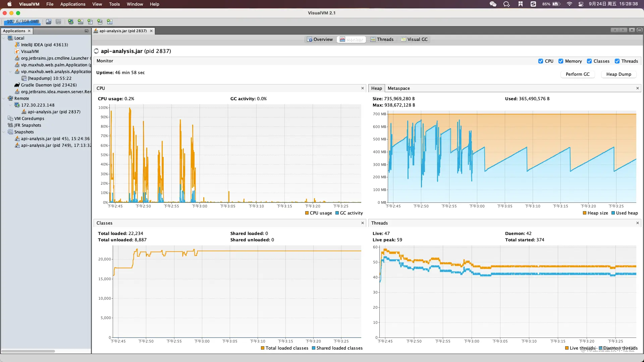Select the Heap chart tab
The width and height of the screenshot is (644, 362).
coord(377,88)
